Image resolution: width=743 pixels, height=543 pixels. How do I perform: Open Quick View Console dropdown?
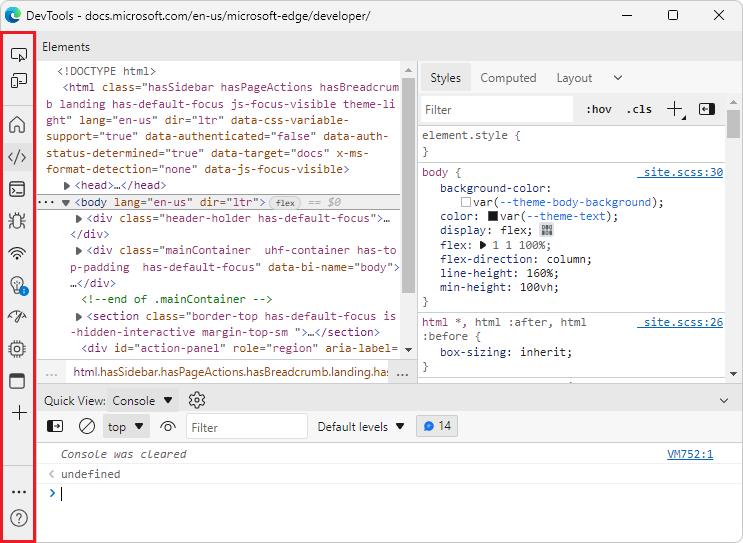coord(143,400)
